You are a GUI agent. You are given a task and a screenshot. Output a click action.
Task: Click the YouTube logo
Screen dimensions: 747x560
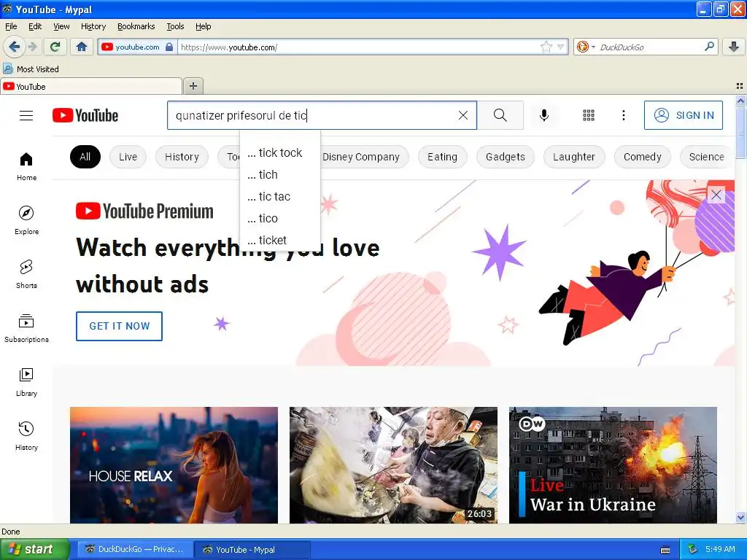click(85, 115)
